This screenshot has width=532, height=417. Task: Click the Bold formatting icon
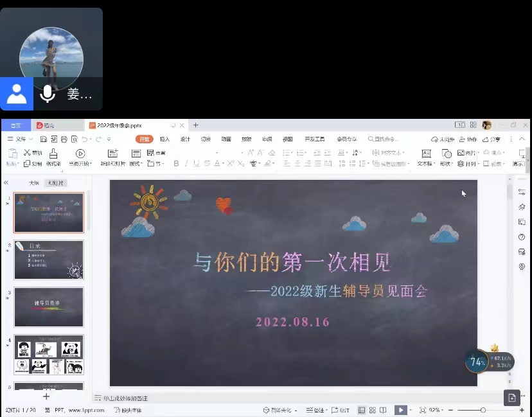click(177, 164)
